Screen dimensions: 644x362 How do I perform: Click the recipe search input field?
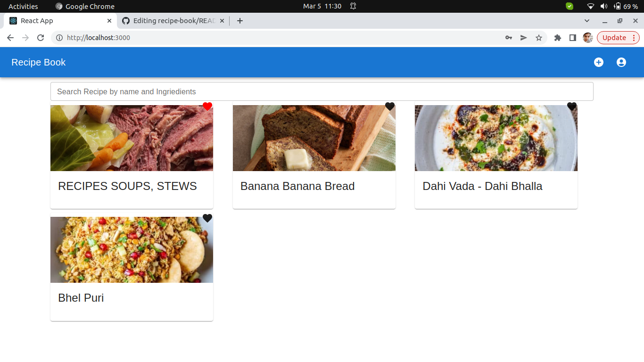[x=322, y=91]
